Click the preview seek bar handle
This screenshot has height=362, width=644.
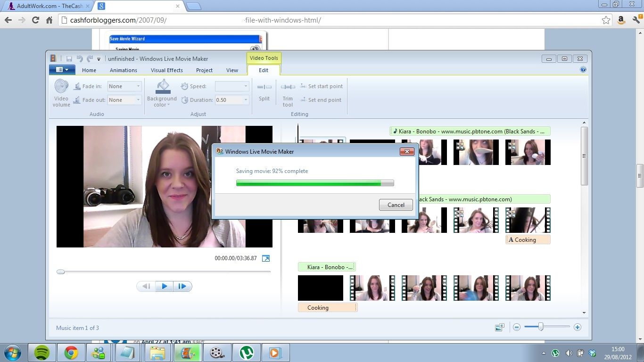[x=60, y=272]
